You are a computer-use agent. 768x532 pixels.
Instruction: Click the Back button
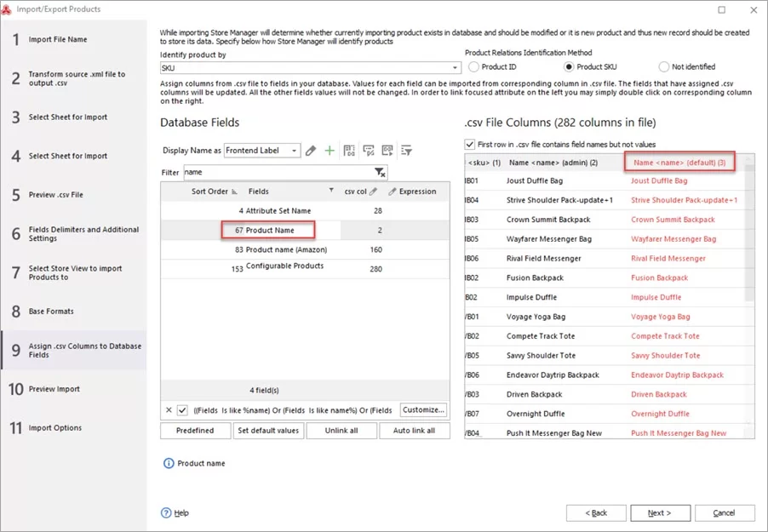(596, 513)
